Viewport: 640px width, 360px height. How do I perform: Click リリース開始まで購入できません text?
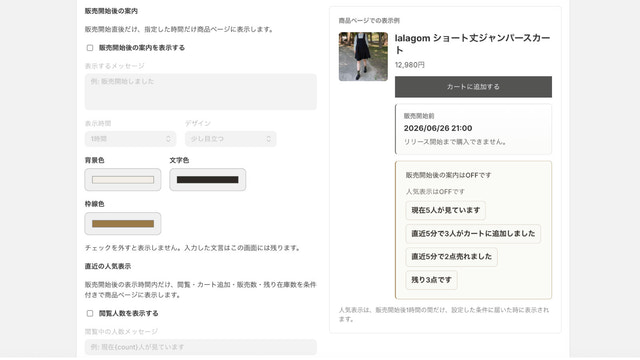(456, 142)
